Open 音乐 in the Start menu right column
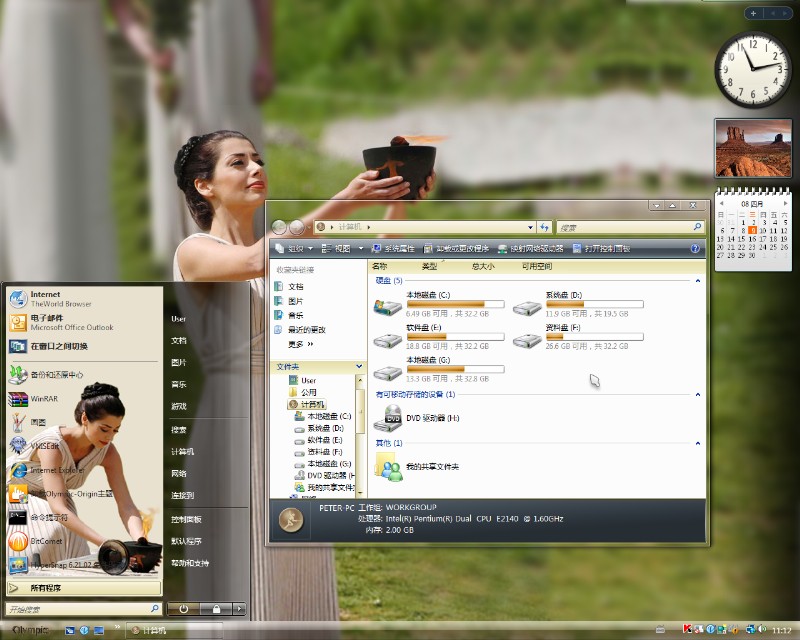The width and height of the screenshot is (800, 640). tap(179, 384)
